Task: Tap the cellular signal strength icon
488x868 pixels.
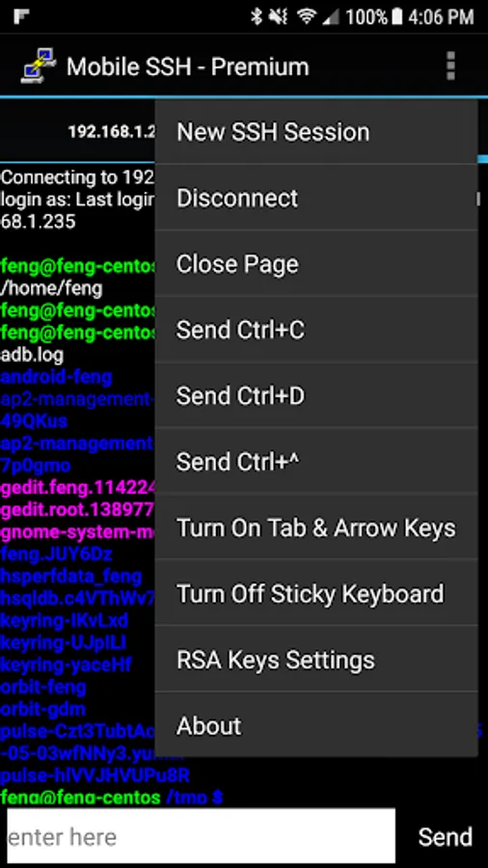Action: coord(330,17)
